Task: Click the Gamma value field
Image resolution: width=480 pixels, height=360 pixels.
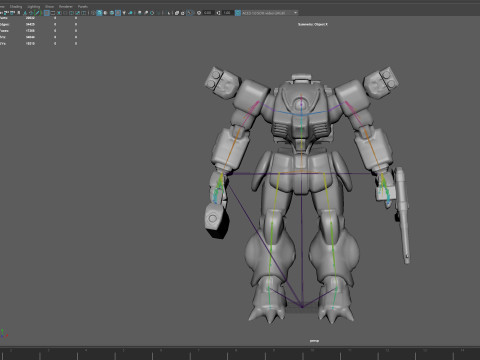Action: 228,13
